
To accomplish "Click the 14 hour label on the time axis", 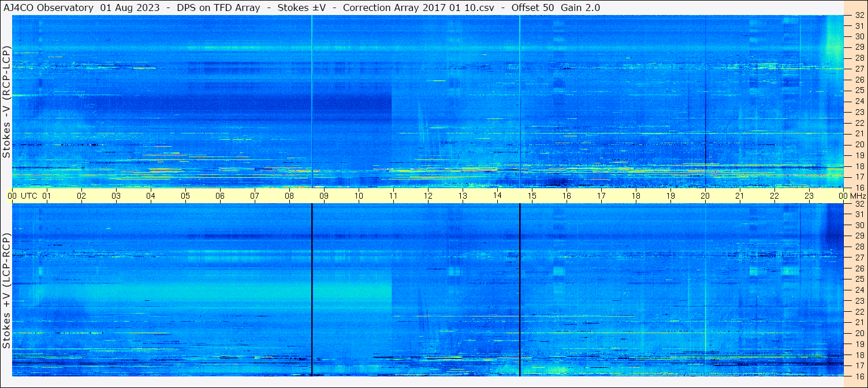I will click(497, 196).
